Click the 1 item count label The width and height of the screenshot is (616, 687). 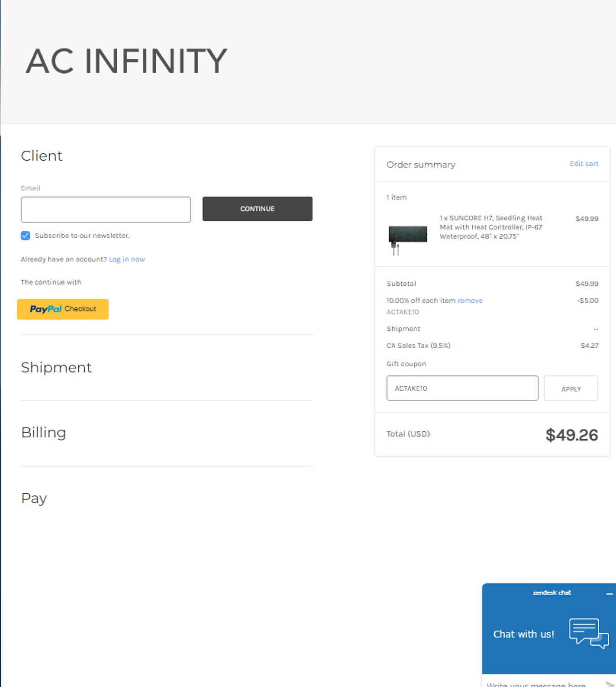click(x=396, y=197)
